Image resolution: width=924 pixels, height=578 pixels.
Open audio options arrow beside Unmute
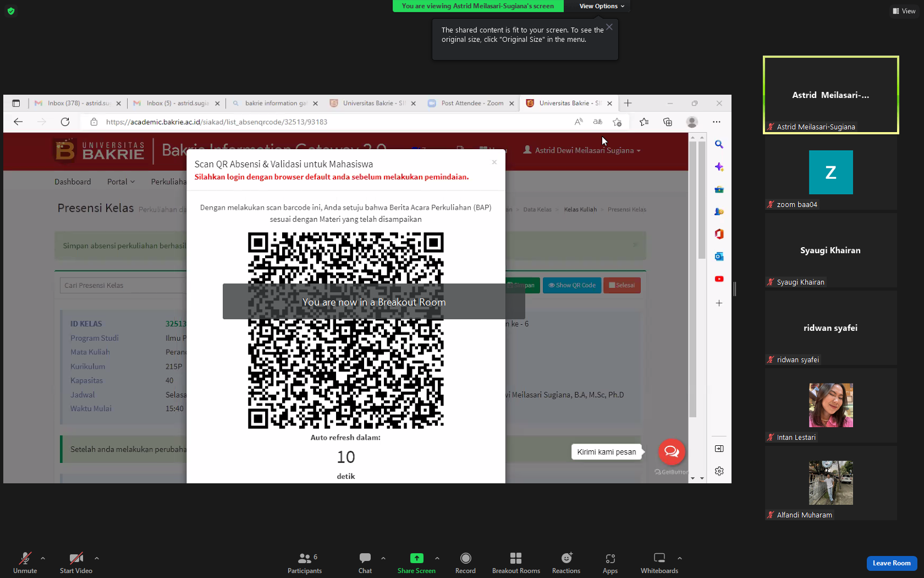click(43, 558)
